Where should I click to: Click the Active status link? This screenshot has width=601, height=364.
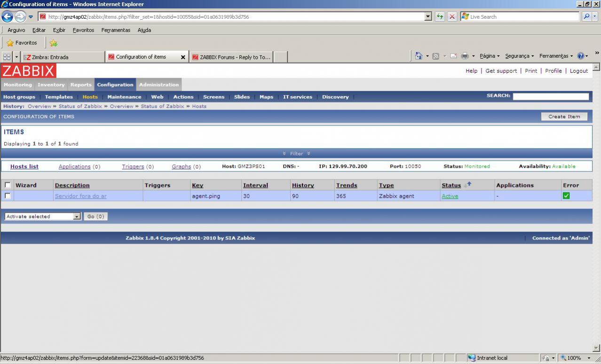point(450,196)
